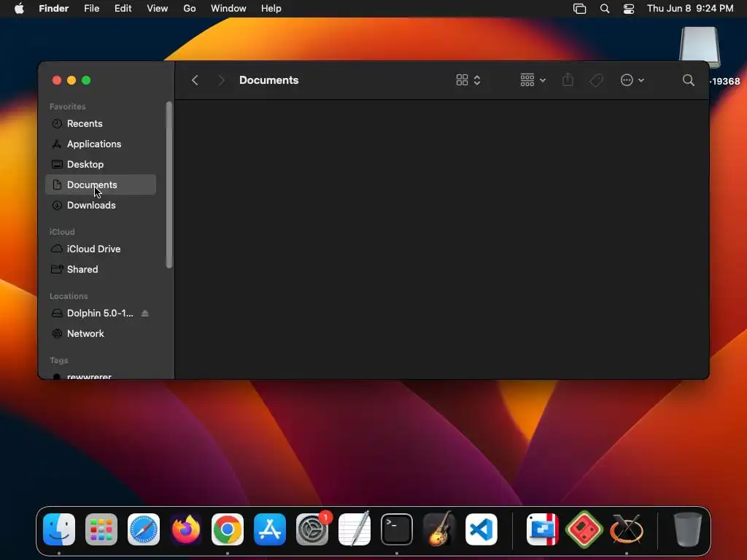Select Documents in the sidebar
This screenshot has height=560, width=747.
101,184
